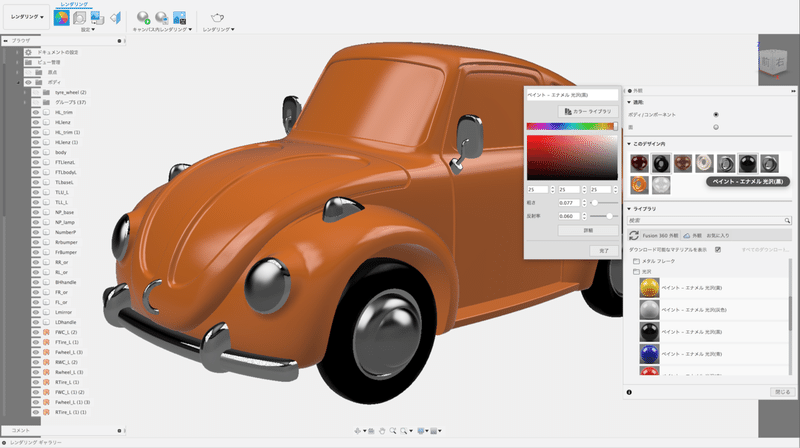
Task: Collapse the ライブラリ section
Action: pos(629,208)
